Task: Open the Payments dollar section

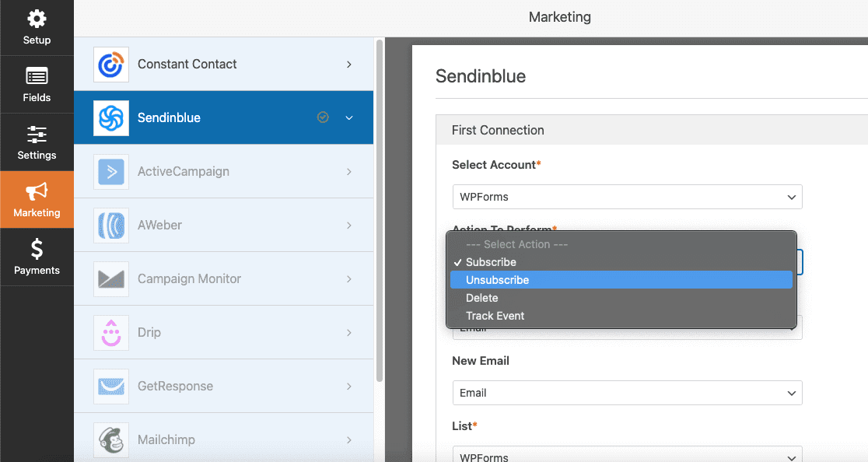Action: (x=37, y=257)
